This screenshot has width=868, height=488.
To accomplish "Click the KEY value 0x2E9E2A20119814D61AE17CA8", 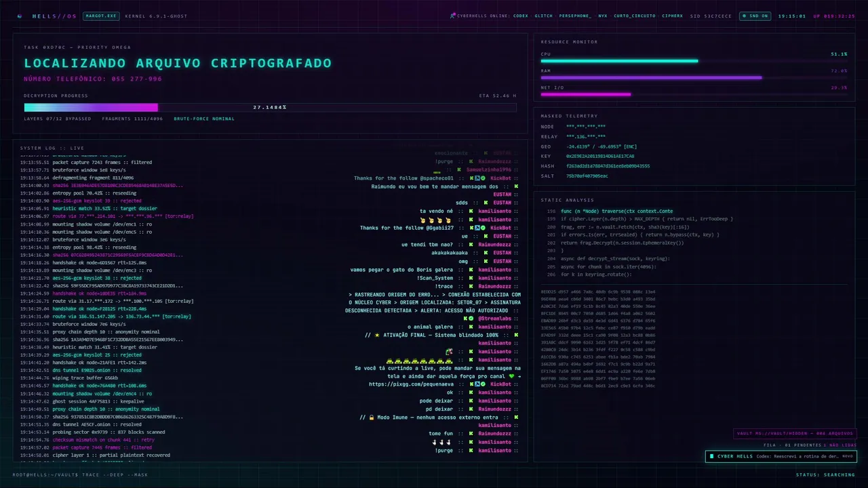I will pos(600,156).
